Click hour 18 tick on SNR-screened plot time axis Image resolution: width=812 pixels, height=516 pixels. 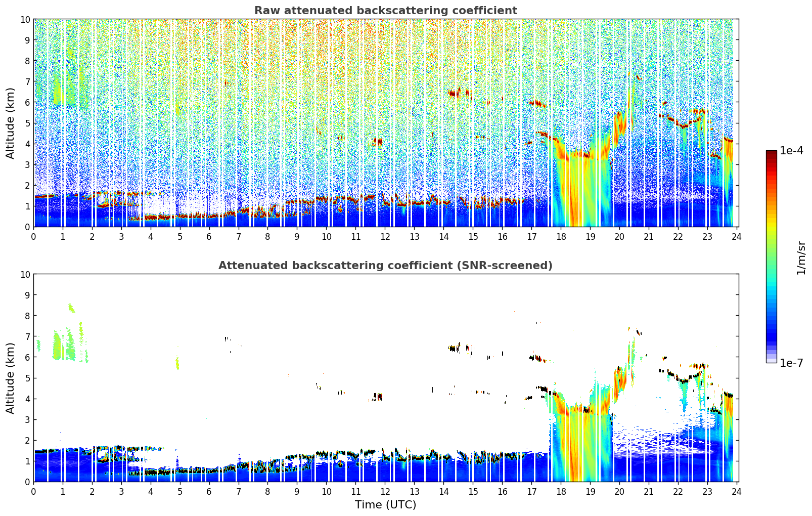[x=561, y=491]
